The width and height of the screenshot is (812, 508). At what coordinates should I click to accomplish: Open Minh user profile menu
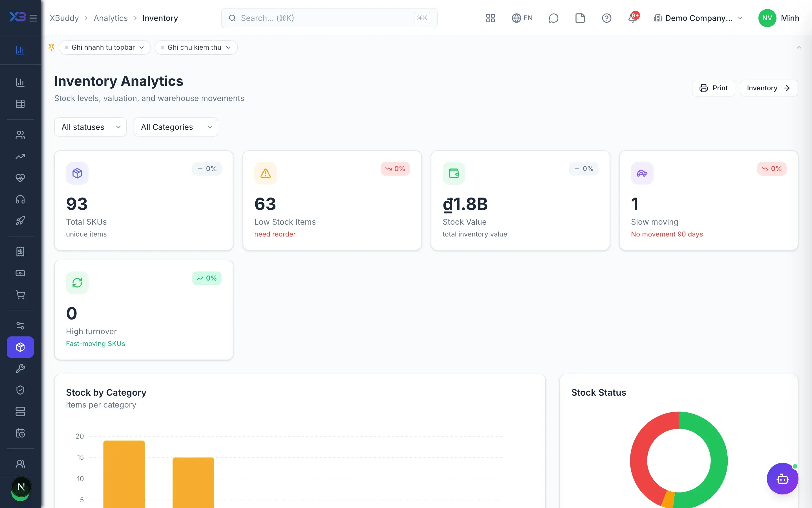tap(779, 18)
